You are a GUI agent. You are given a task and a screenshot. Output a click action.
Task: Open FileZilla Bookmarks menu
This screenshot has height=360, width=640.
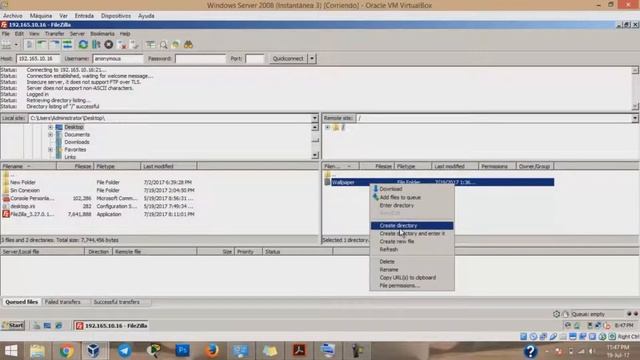tap(102, 33)
